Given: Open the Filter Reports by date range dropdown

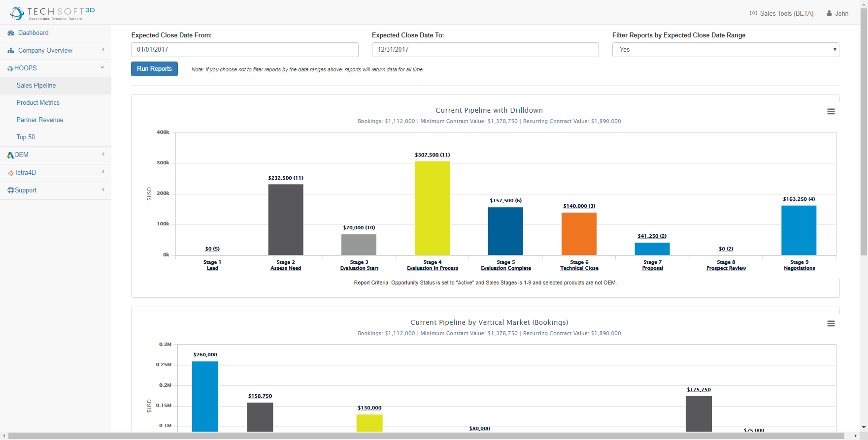Looking at the screenshot, I should (x=726, y=50).
